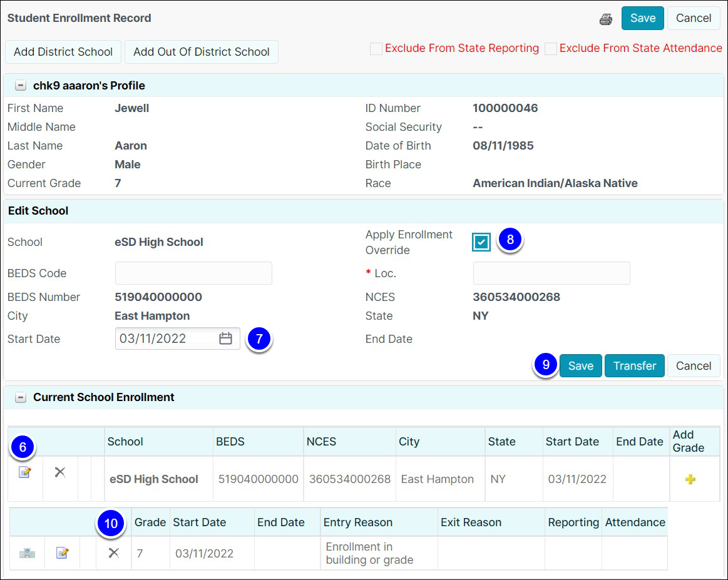Delete the eSD High School enrollment row

pos(60,472)
